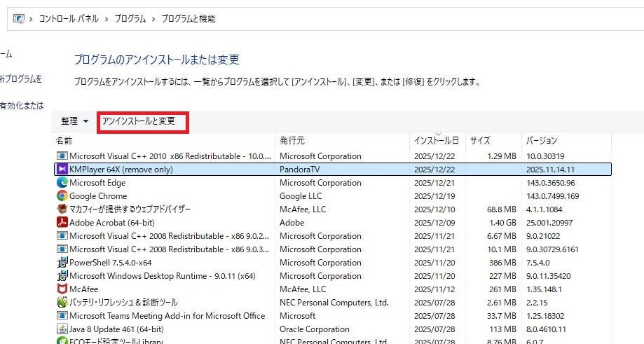Image resolution: width=644 pixels, height=344 pixels.
Task: Sort list by バージョン column header
Action: coord(541,141)
